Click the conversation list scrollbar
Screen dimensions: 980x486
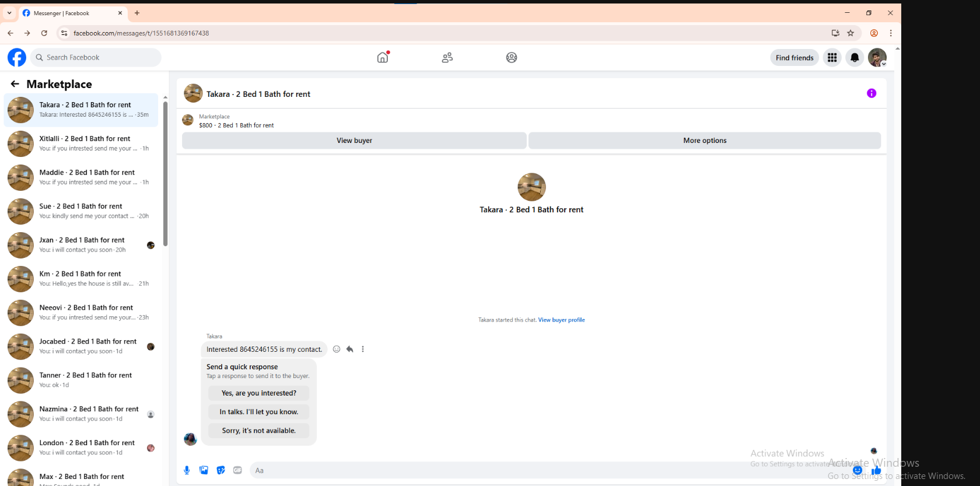pos(165,174)
